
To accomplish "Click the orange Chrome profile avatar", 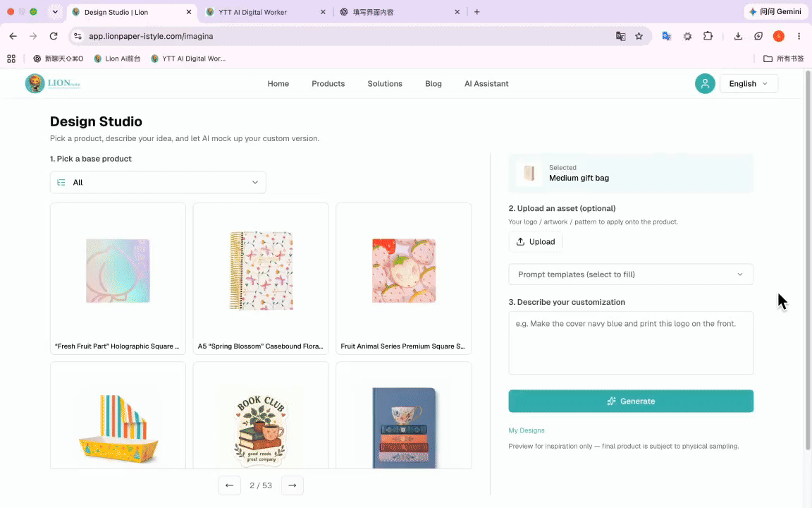I will [778, 36].
